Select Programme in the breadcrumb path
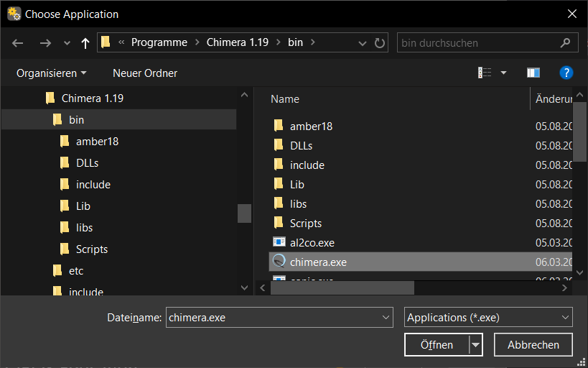 tap(159, 42)
